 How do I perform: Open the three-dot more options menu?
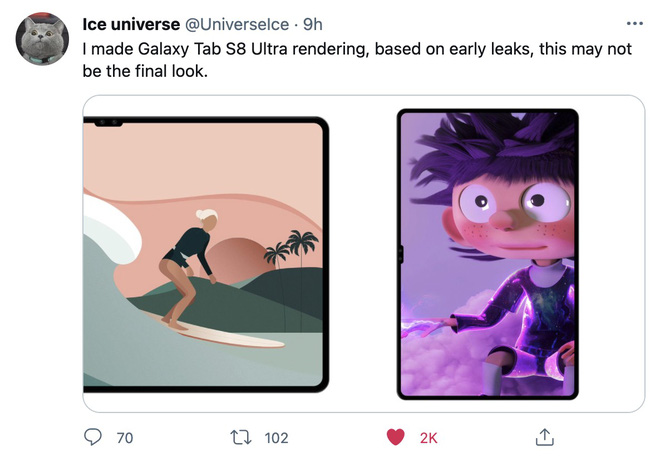(x=634, y=24)
